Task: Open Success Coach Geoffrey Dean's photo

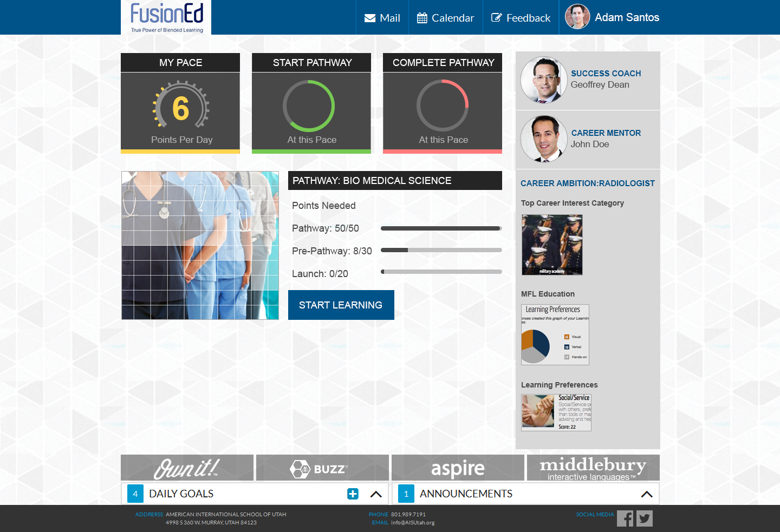Action: coord(544,80)
